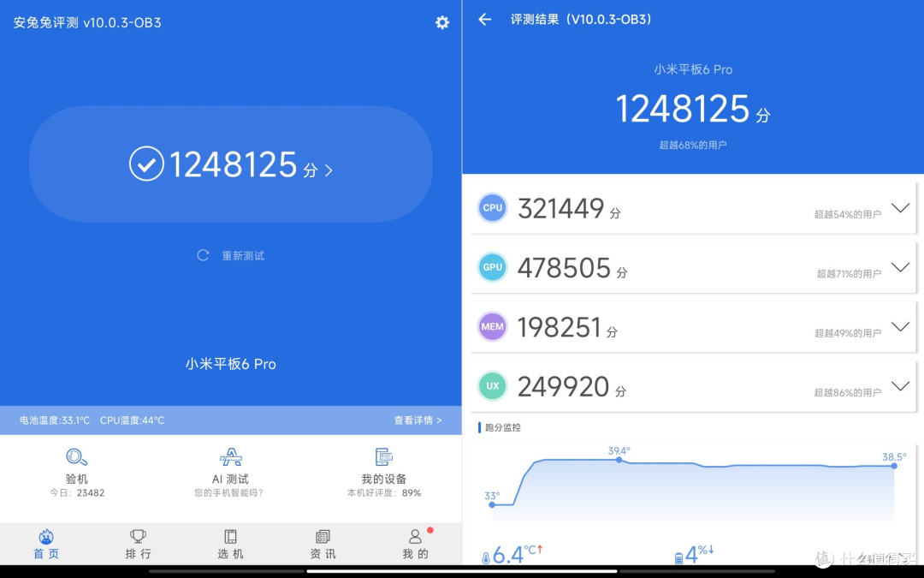924x578 pixels.
Task: Tap the refresh icon beside 重新测试
Action: [x=203, y=255]
